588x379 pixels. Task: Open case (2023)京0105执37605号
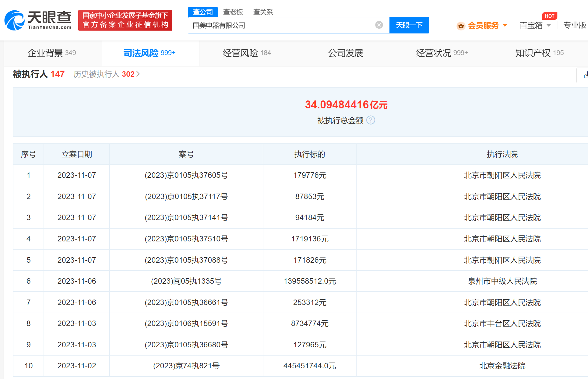click(186, 175)
